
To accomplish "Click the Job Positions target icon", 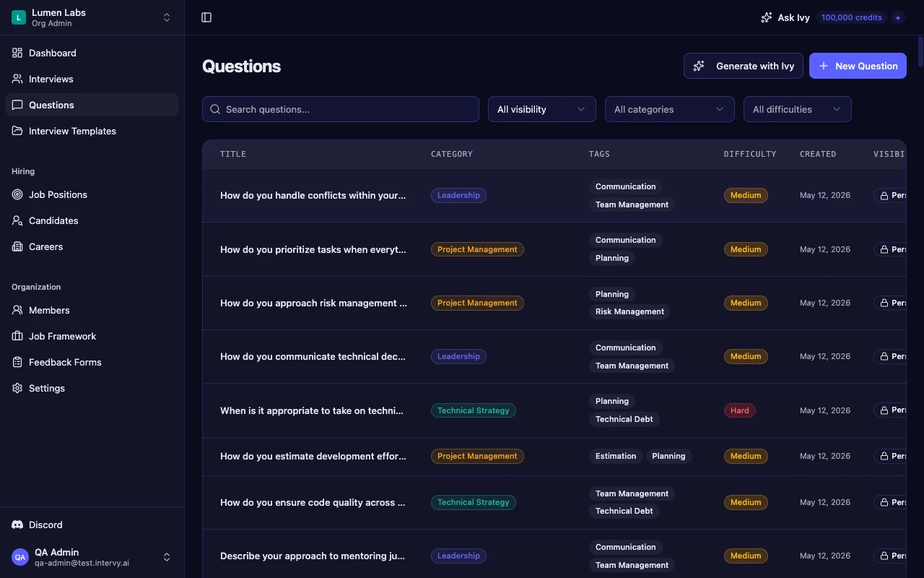I will pos(17,194).
